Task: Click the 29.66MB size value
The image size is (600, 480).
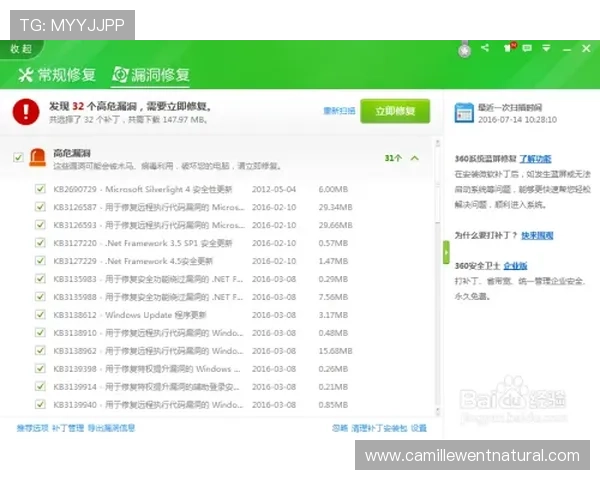Action: [x=335, y=225]
